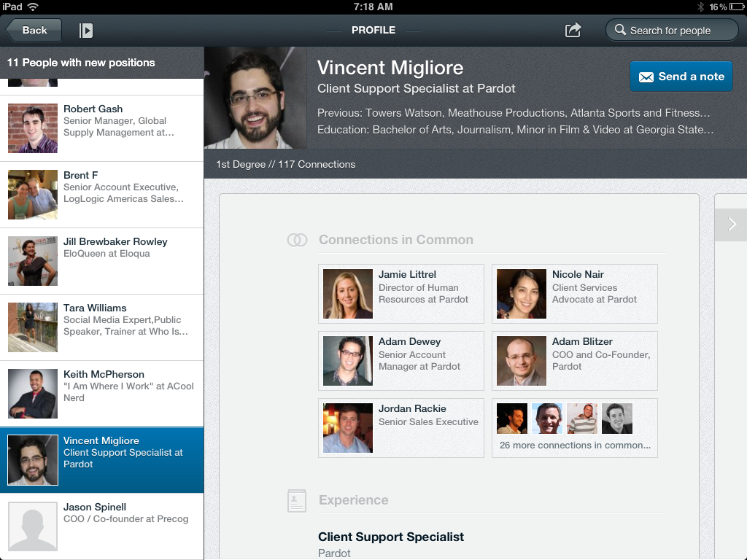This screenshot has width=747, height=560.
Task: Tap Tara Williams's photo thumbnail
Action: click(33, 327)
